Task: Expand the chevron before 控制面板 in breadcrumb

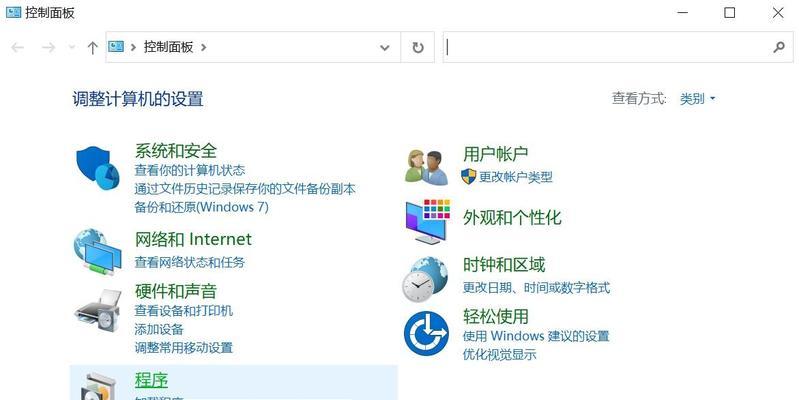Action: pyautogui.click(x=133, y=47)
